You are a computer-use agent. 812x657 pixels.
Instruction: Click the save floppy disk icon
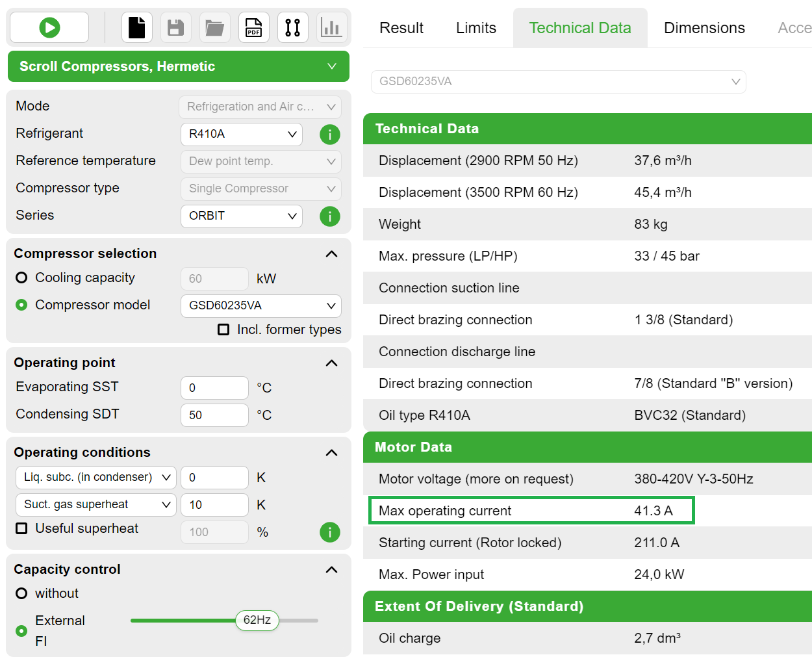click(175, 27)
